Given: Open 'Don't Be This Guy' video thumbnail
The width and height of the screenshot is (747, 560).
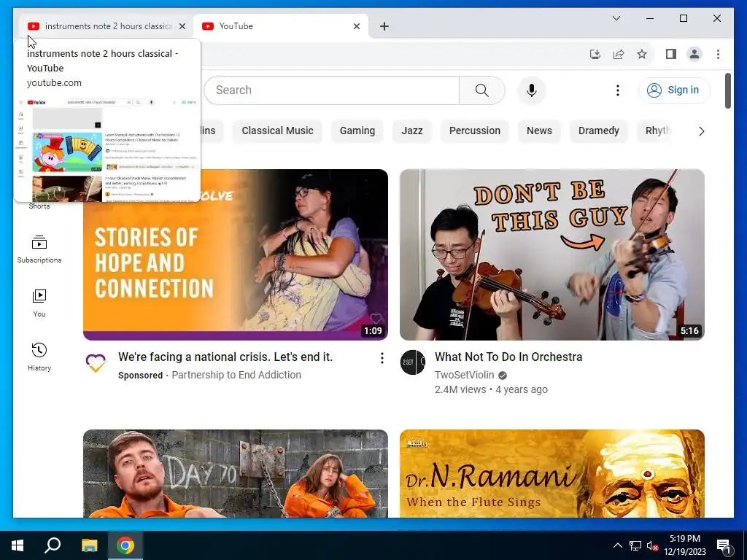Looking at the screenshot, I should (551, 254).
